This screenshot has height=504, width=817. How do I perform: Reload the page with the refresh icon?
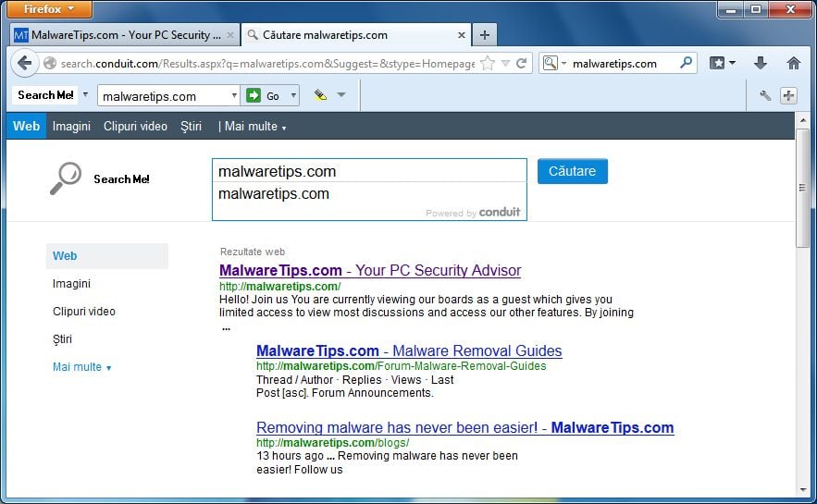click(x=521, y=64)
